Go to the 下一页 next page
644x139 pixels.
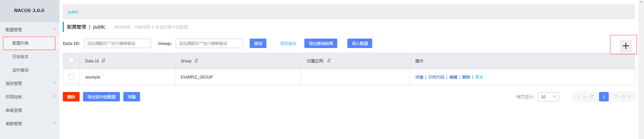[622, 97]
